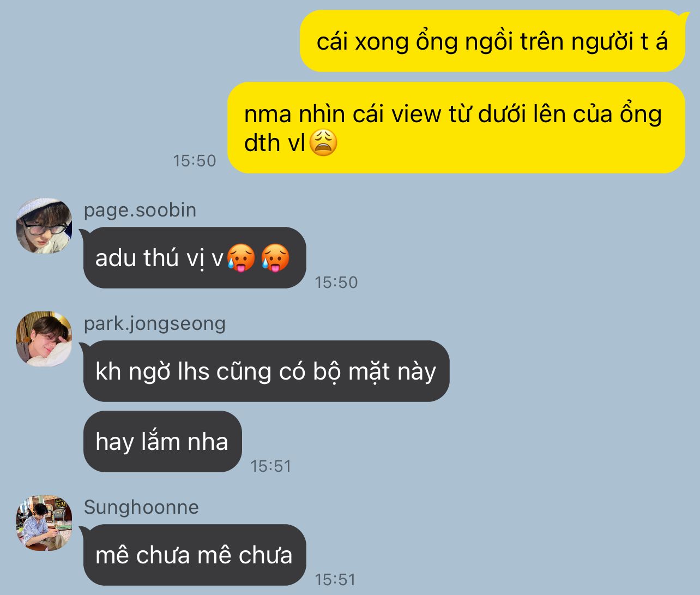Select the second hot face emoji

tap(275, 258)
